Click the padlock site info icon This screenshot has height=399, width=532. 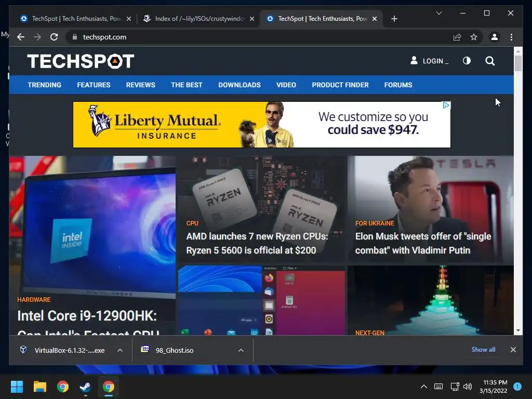(x=75, y=37)
